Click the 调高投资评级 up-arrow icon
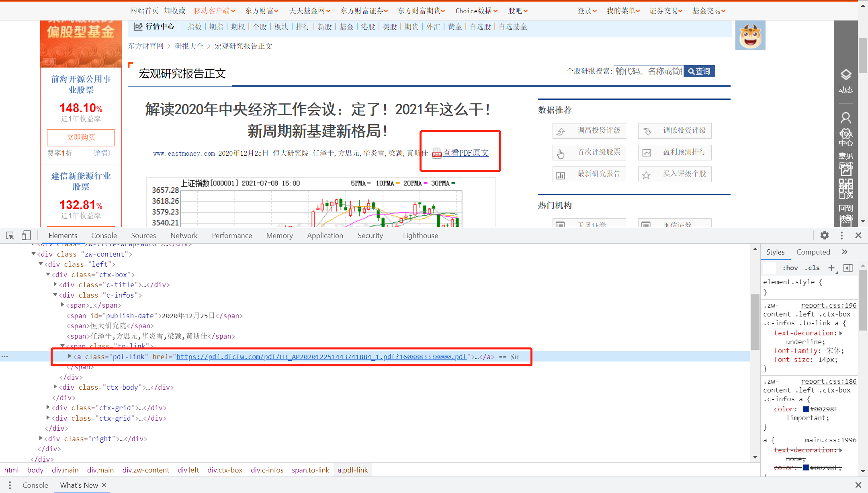Screen dimensions: 868x493 point(561,131)
